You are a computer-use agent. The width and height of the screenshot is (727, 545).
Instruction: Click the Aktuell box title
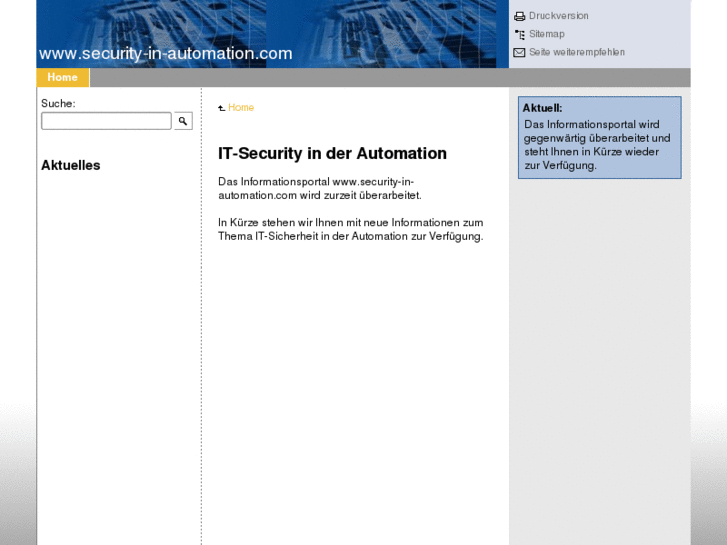[x=542, y=108]
